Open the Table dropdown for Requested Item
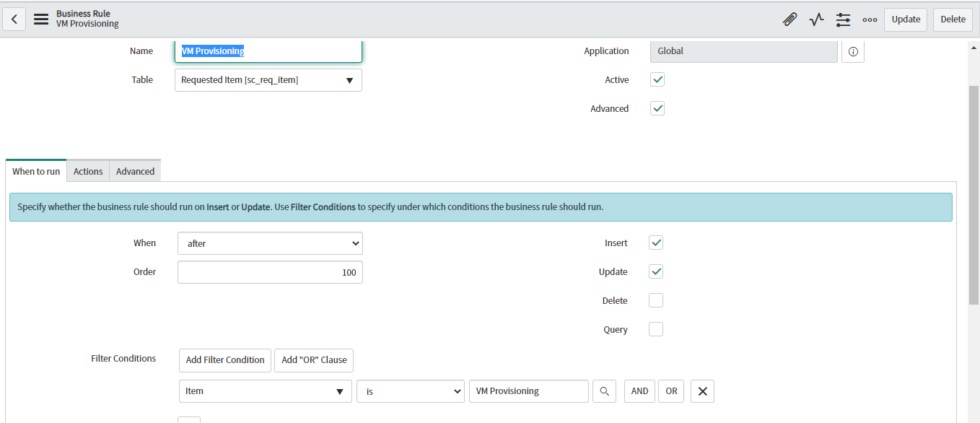Screen dimensions: 980x423 [x=268, y=80]
